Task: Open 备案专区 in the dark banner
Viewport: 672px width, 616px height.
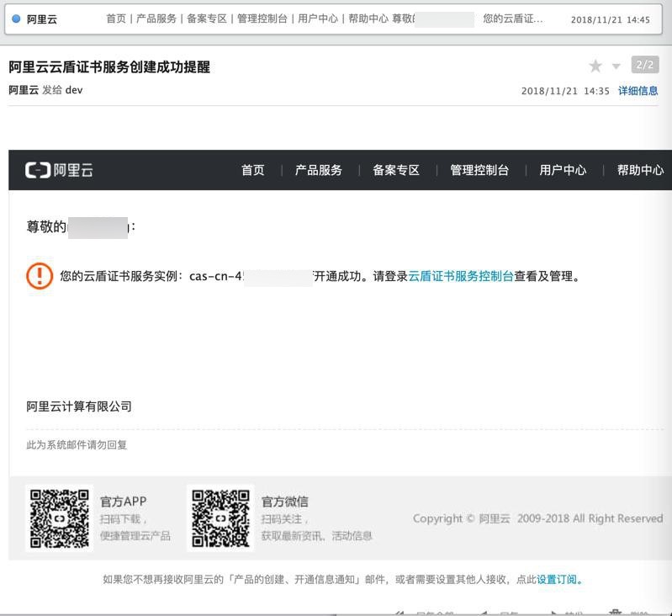Action: pyautogui.click(x=396, y=170)
